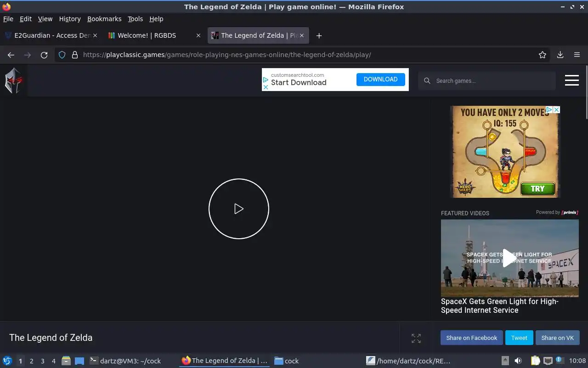Open the website's hamburger navigation menu
This screenshot has width=588, height=368.
[571, 80]
